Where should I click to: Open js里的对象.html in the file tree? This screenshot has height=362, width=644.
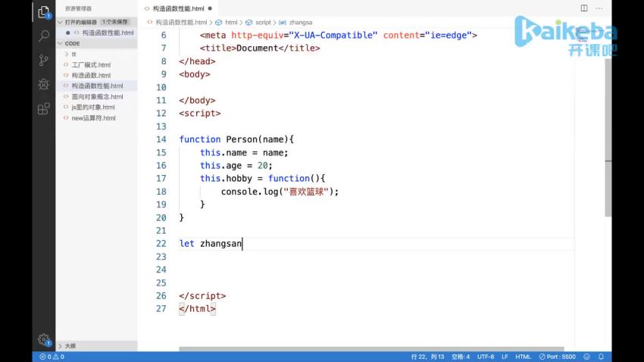(93, 107)
